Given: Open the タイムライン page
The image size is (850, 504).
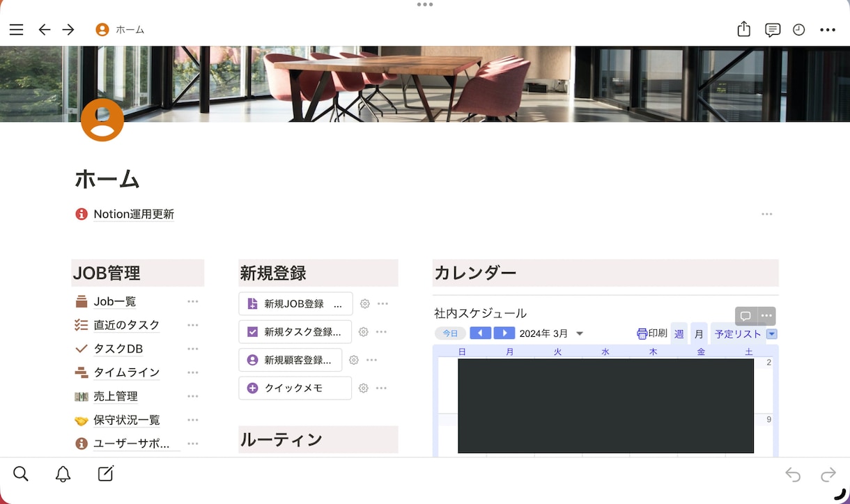Looking at the screenshot, I should click(127, 372).
